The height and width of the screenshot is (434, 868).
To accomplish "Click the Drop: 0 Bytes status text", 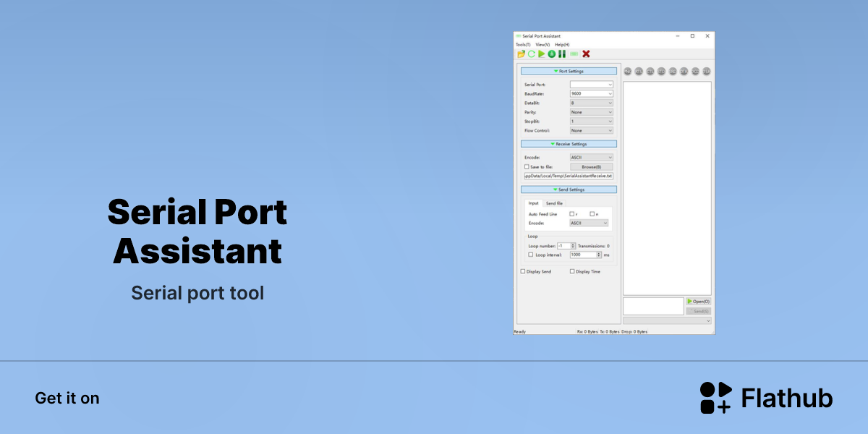I will [634, 331].
